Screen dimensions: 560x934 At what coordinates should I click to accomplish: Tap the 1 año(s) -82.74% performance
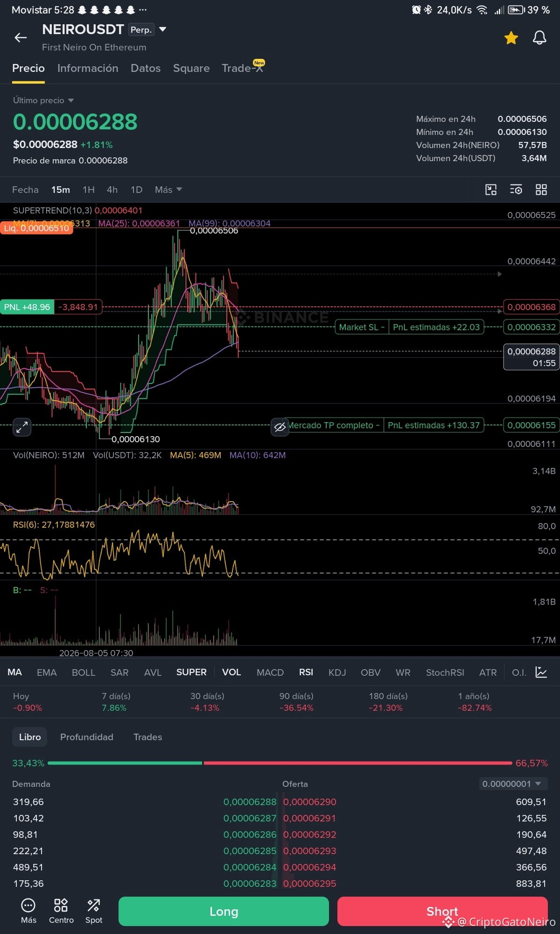[x=475, y=702]
